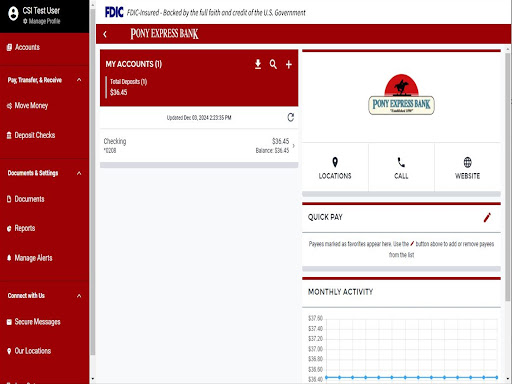Collapse the Connect with Us section

click(x=79, y=296)
